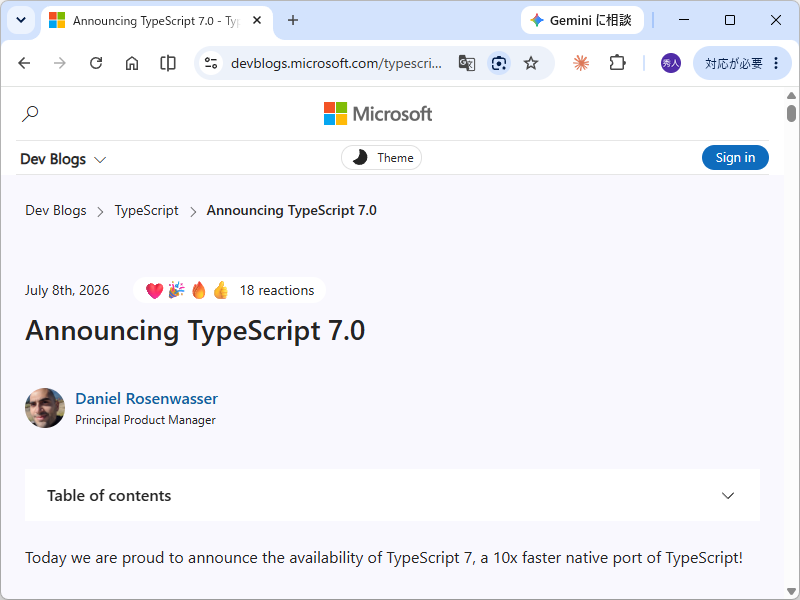The image size is (800, 600).
Task: Open the site search magnifier icon
Action: point(30,113)
